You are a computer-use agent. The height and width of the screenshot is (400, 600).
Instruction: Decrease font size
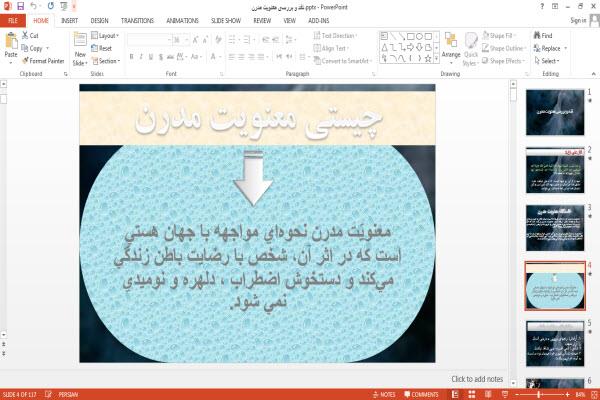coord(205,40)
